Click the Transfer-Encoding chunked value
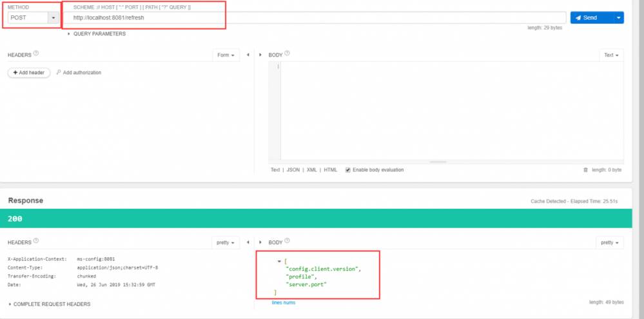This screenshot has width=644, height=319. (x=86, y=276)
